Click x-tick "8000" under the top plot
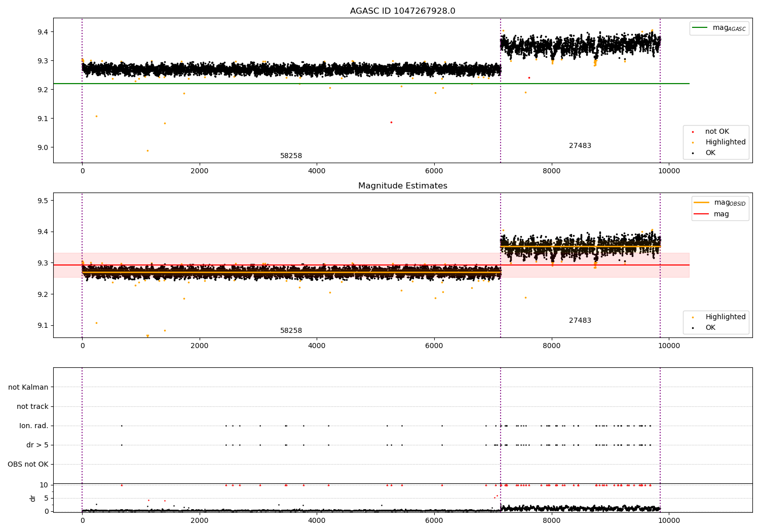 [x=551, y=171]
